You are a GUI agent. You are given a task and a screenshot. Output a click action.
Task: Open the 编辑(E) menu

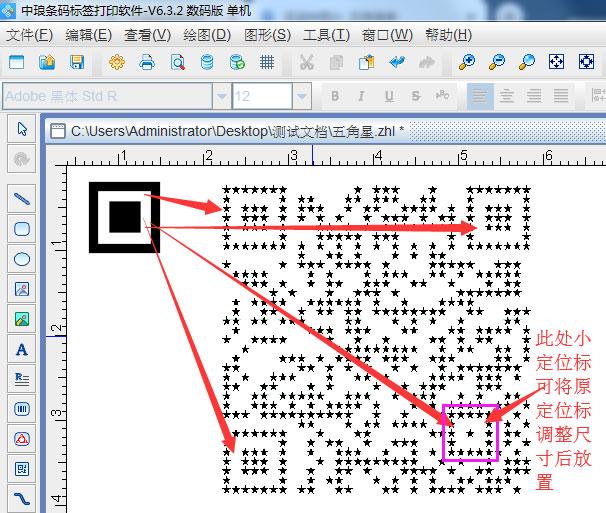[89, 35]
